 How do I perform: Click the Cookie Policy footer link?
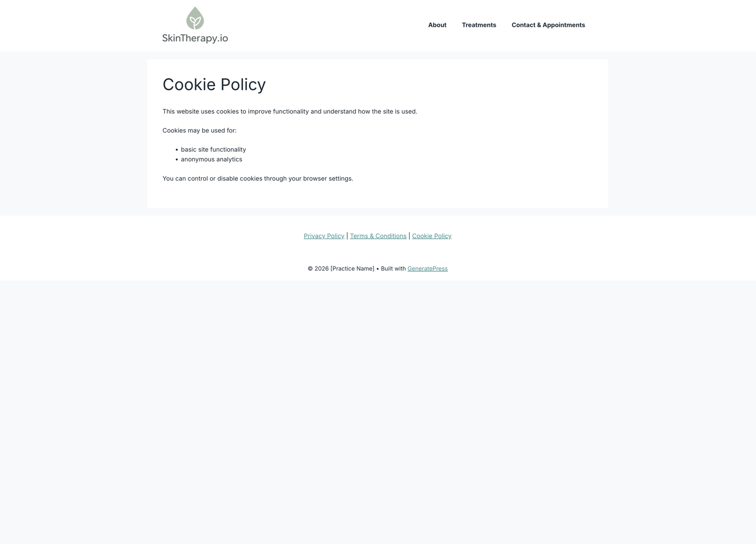click(x=431, y=236)
